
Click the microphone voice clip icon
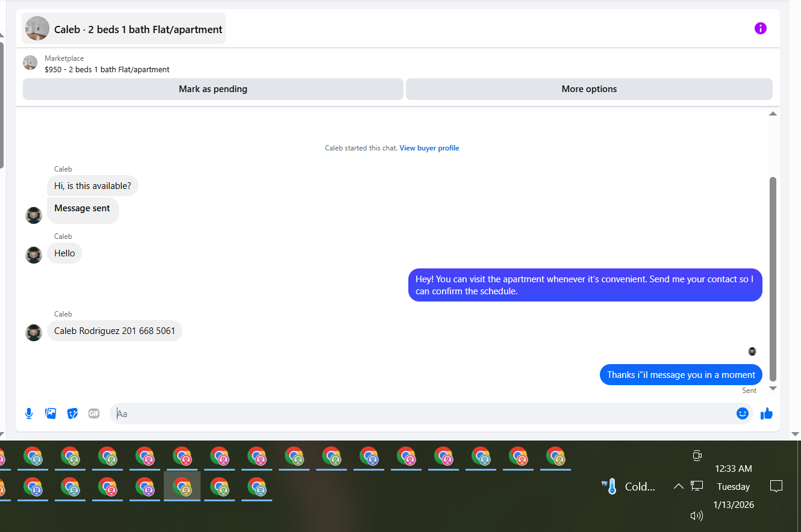29,413
